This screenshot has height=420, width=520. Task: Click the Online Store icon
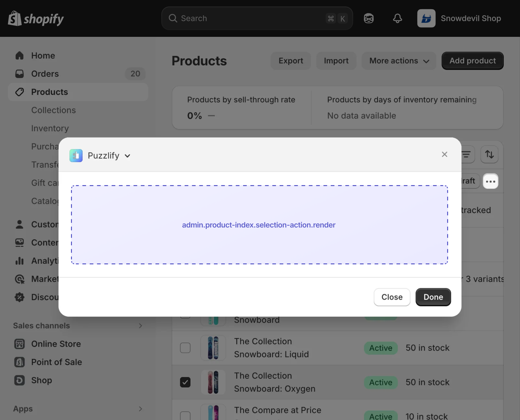[19, 344]
